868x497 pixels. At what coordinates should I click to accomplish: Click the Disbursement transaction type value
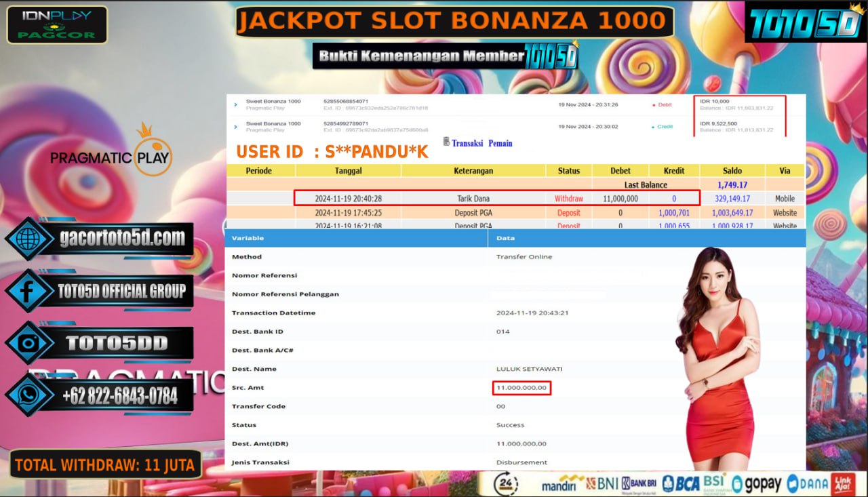click(x=521, y=462)
